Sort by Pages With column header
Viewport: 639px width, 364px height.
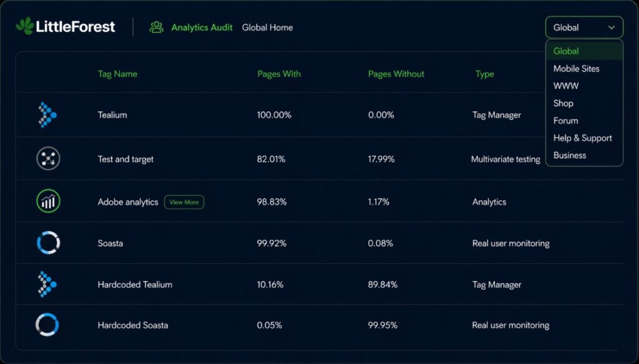[x=279, y=74]
